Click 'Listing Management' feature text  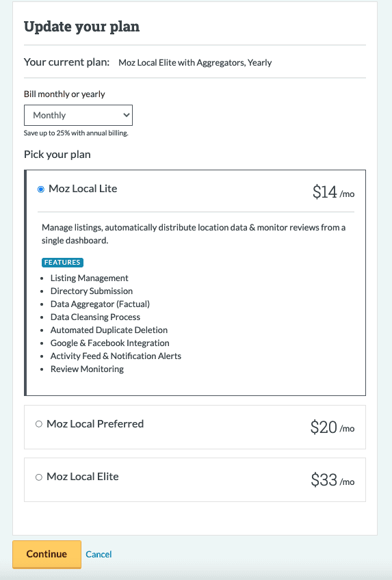coord(90,278)
